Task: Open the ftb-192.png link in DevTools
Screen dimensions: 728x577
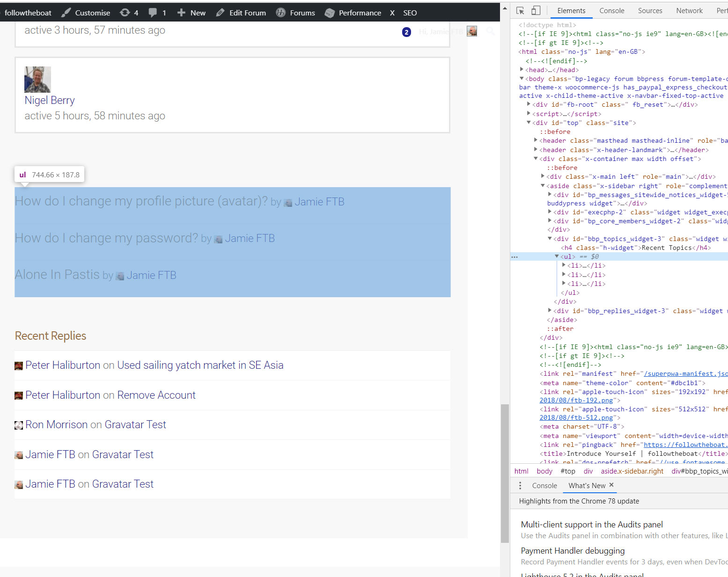Action: point(576,400)
